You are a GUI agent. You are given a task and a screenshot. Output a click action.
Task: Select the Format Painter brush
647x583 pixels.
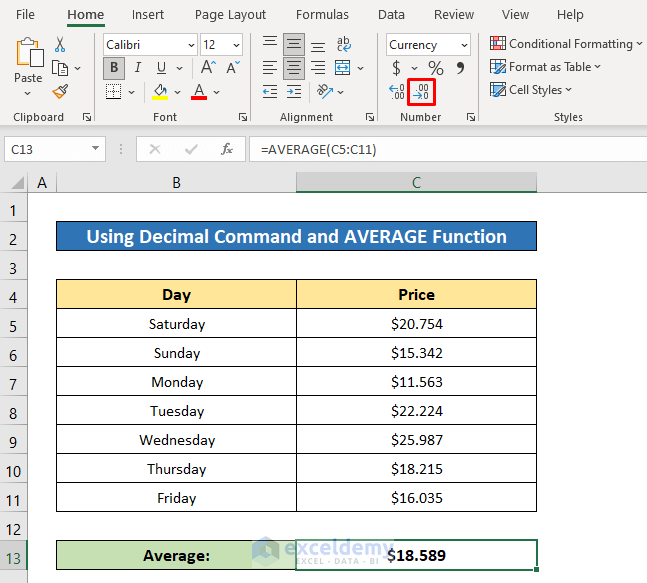pyautogui.click(x=60, y=92)
